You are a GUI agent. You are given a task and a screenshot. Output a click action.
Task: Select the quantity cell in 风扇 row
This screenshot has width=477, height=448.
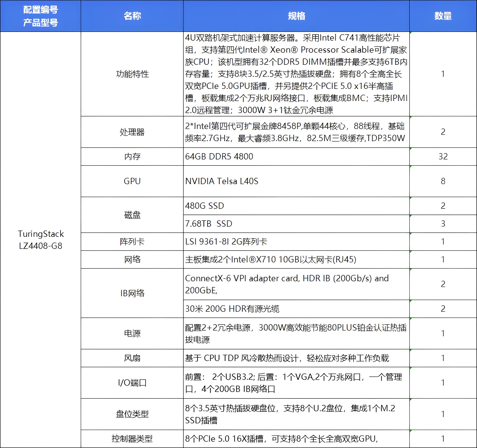click(443, 358)
